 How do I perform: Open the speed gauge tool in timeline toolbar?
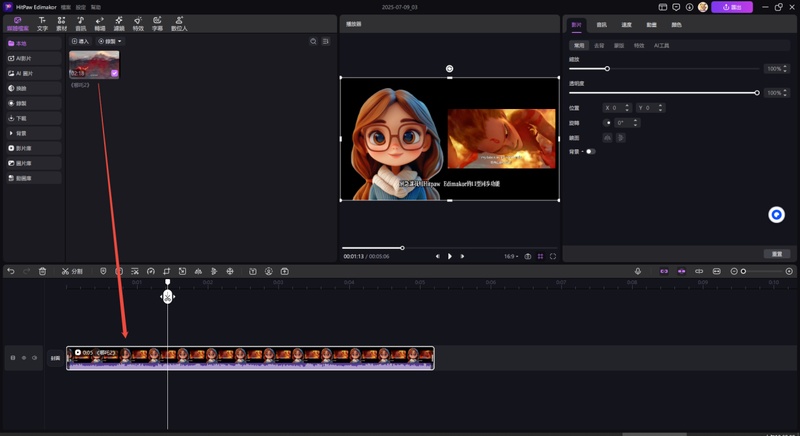(x=151, y=271)
